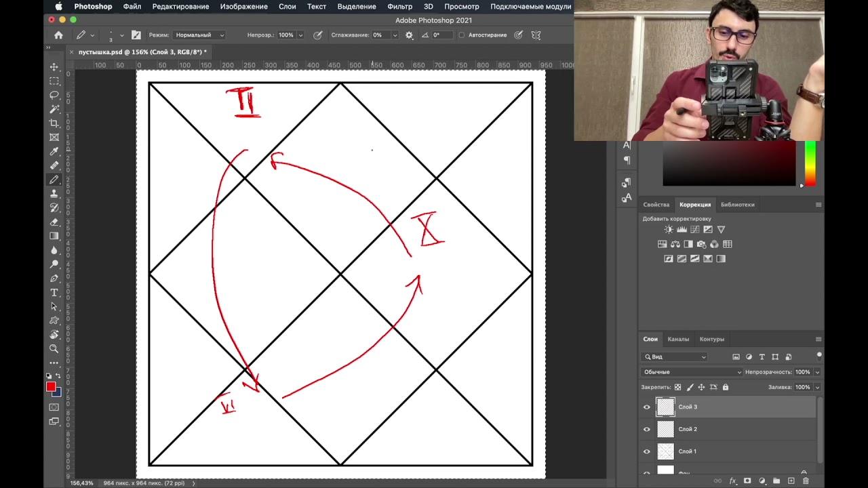Add a Hue/Saturation adjustment
Screen dimensions: 868x488
coord(663,244)
